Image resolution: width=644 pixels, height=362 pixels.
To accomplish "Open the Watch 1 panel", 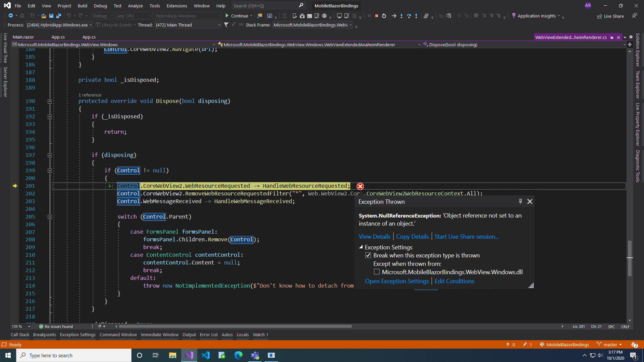I will [260, 335].
